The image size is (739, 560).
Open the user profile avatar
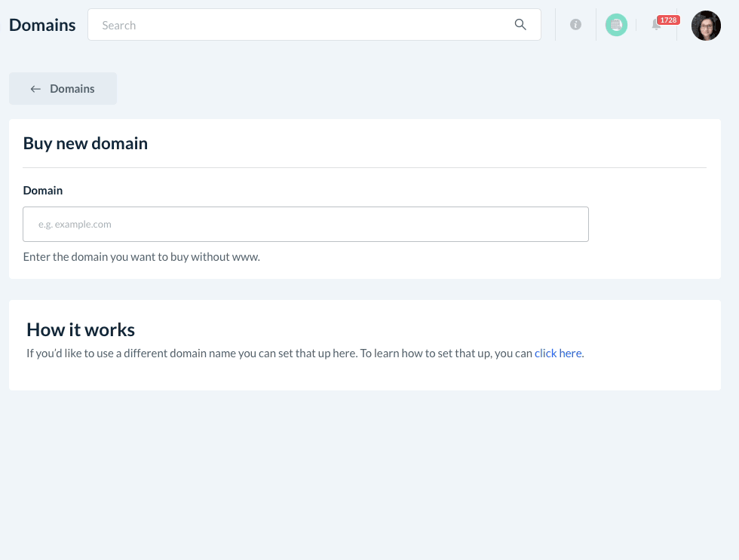[706, 26]
